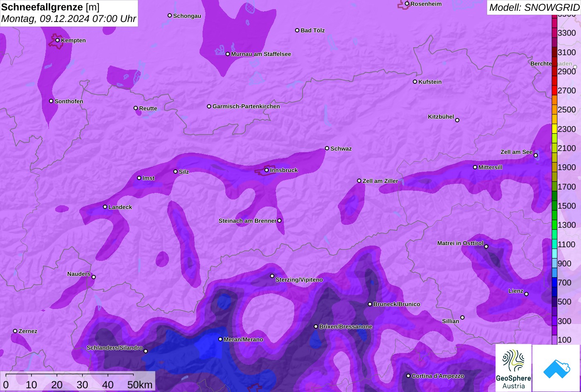Image resolution: width=581 pixels, height=392 pixels.
Task: Select the Sonthofen location dot
Action: point(51,101)
